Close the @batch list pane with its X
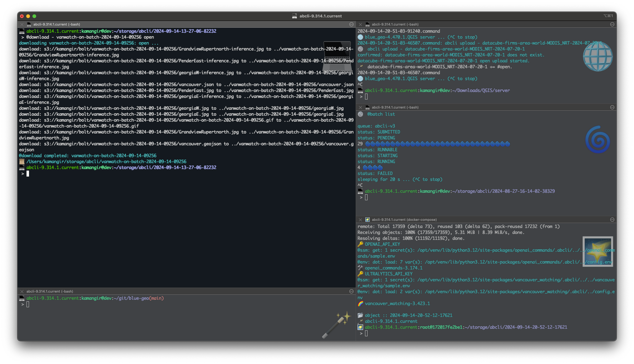The width and height of the screenshot is (634, 364). (360, 107)
